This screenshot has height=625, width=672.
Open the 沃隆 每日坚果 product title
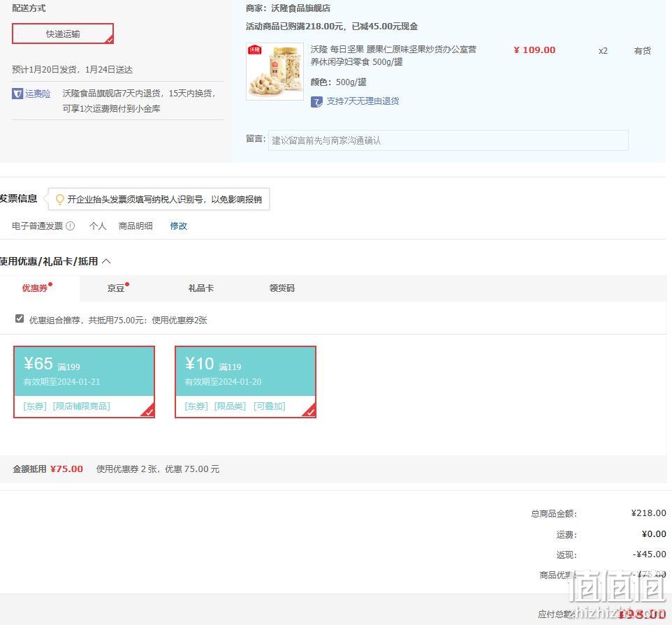point(393,56)
